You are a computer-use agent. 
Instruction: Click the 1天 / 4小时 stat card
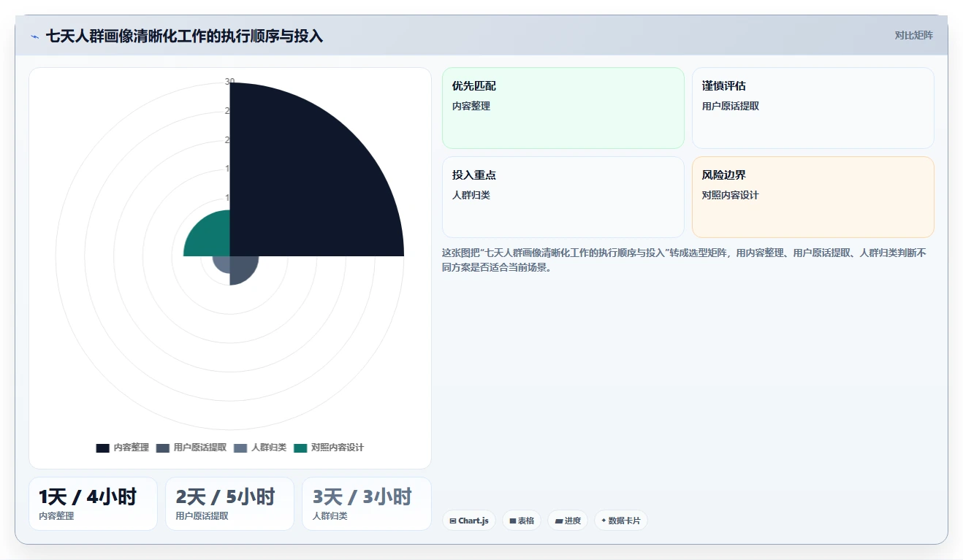(x=93, y=504)
